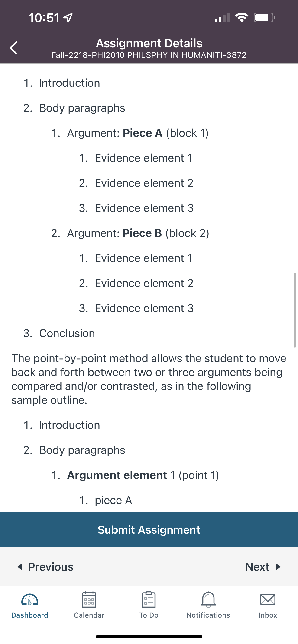Viewport: 298px width, 644px height.
Task: Go to Next assignment item
Action: tap(263, 567)
